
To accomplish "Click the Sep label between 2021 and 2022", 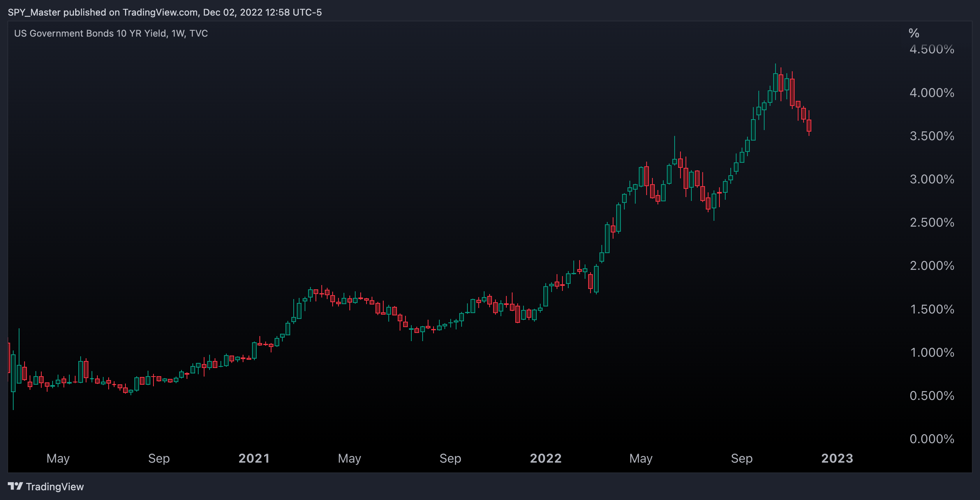I will [450, 459].
